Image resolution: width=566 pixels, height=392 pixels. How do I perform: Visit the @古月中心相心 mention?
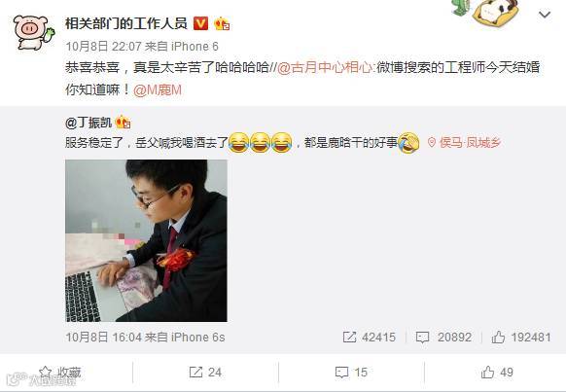point(325,67)
